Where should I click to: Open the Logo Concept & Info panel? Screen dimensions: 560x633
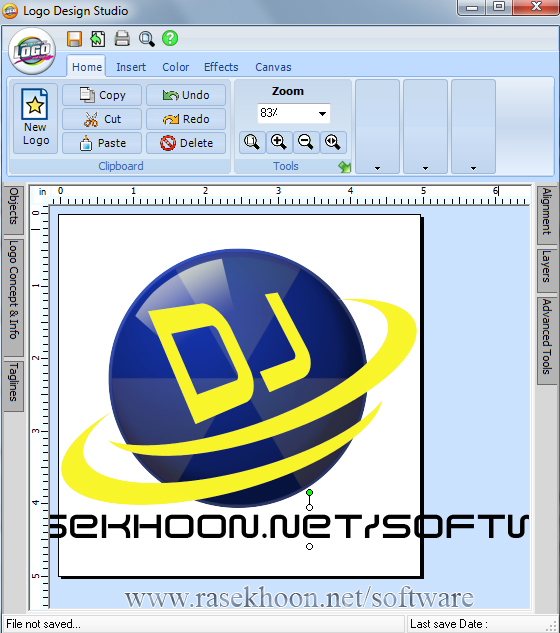[14, 297]
